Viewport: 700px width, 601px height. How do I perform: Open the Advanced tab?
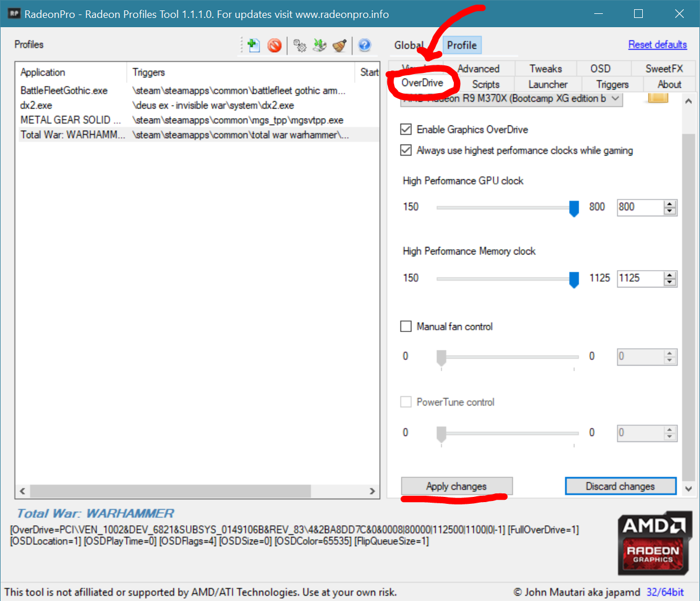pyautogui.click(x=479, y=69)
